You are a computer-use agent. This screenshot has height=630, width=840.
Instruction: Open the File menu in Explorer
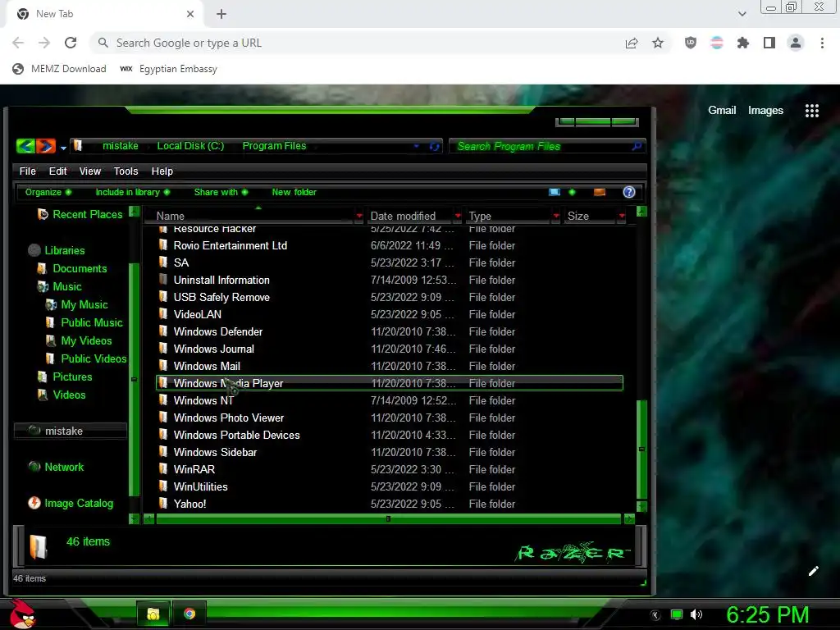tap(27, 171)
